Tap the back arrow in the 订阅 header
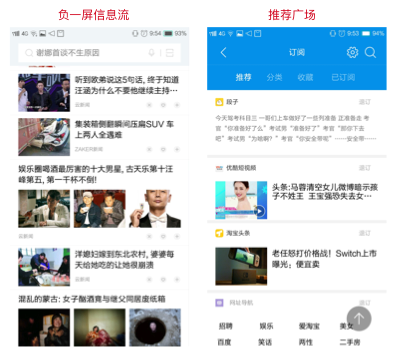The height and width of the screenshot is (363, 402). point(224,53)
